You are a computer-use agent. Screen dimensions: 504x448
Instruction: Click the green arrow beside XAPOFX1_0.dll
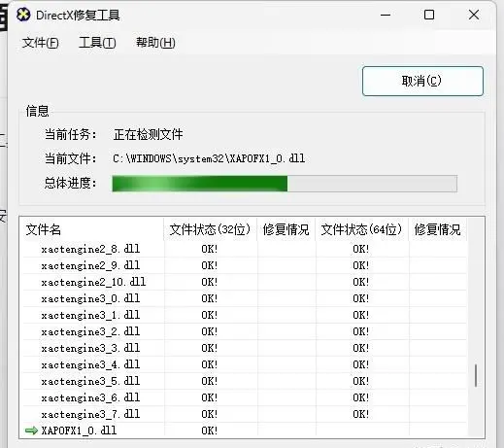click(31, 431)
